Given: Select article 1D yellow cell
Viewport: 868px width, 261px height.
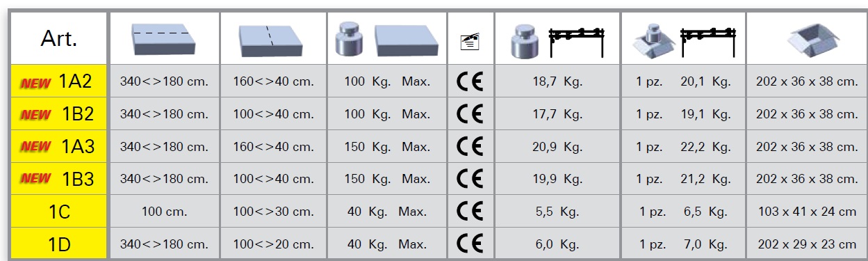Looking at the screenshot, I should pyautogui.click(x=58, y=244).
